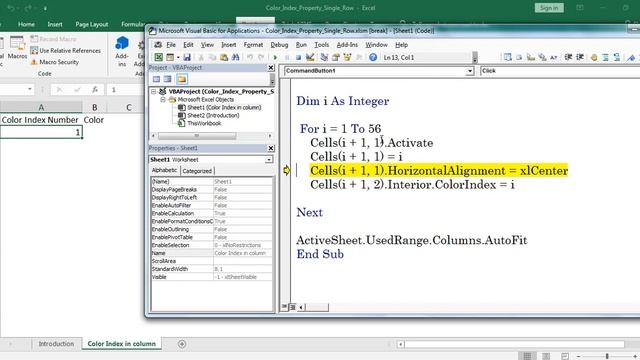Continue the macro with green Run icon
This screenshot has height=360, width=640.
pyautogui.click(x=275, y=58)
